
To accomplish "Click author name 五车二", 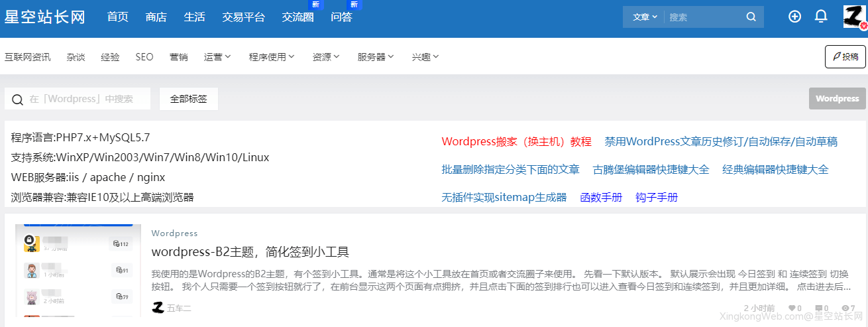I will 179,308.
